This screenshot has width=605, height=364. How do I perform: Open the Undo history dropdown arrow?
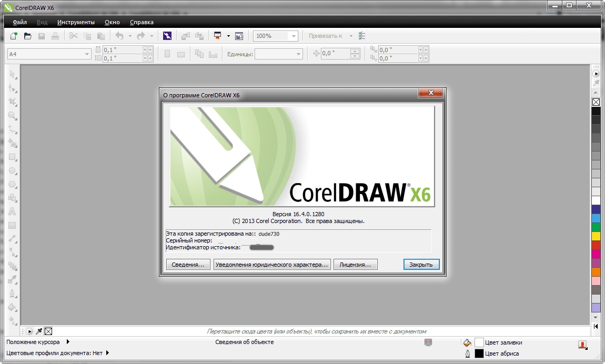click(130, 36)
